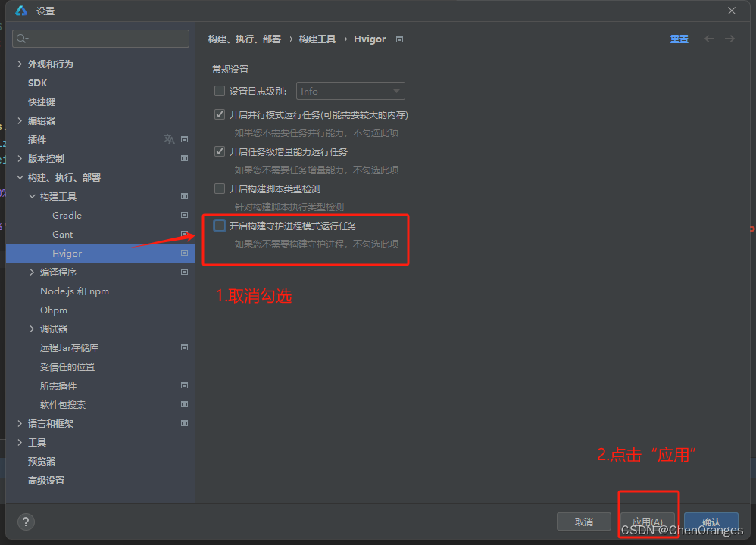The width and height of the screenshot is (756, 545).
Task: Expand the 外观和行为 section
Action: (19, 64)
